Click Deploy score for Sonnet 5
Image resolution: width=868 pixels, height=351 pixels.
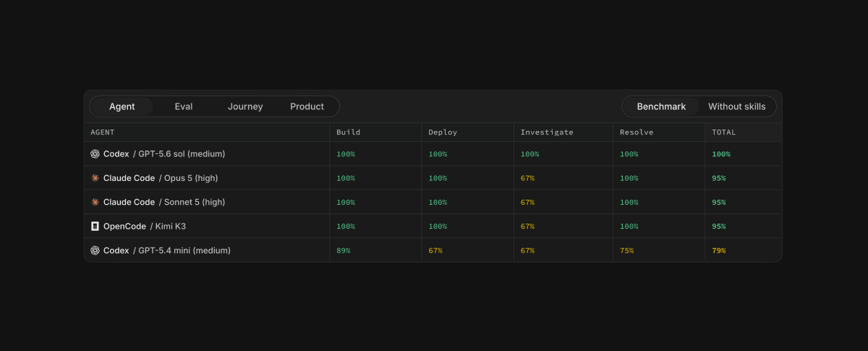pyautogui.click(x=438, y=202)
